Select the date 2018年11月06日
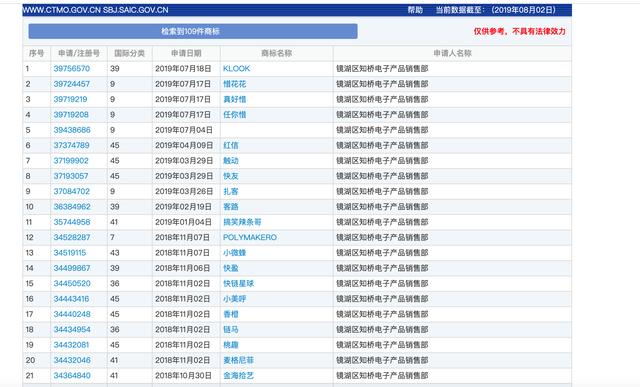This screenshot has width=640, height=387. pos(182,268)
